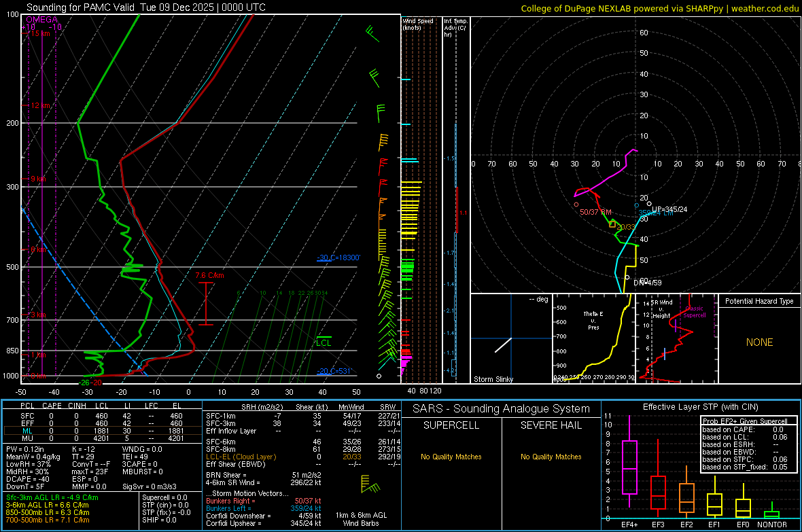The height and width of the screenshot is (532, 802).
Task: Click the 'K = -12' index value
Action: point(84,449)
